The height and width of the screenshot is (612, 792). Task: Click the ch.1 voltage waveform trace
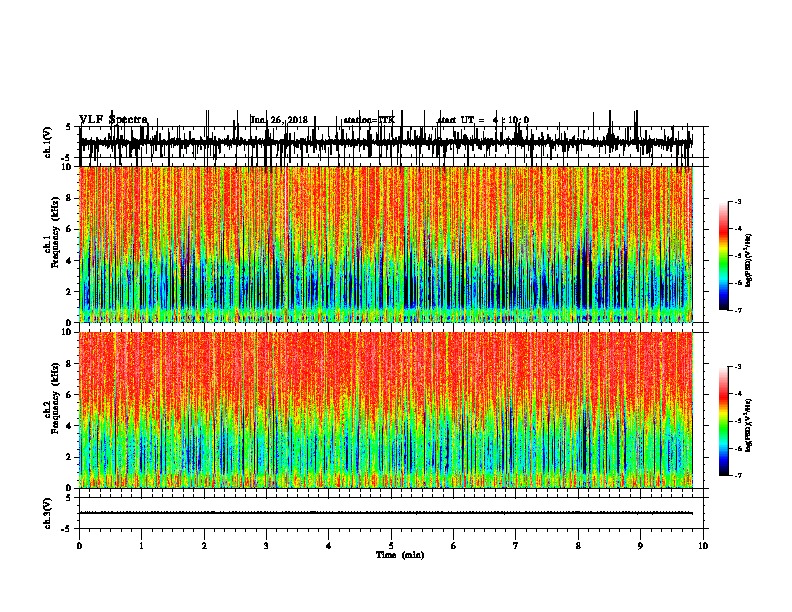click(x=386, y=142)
